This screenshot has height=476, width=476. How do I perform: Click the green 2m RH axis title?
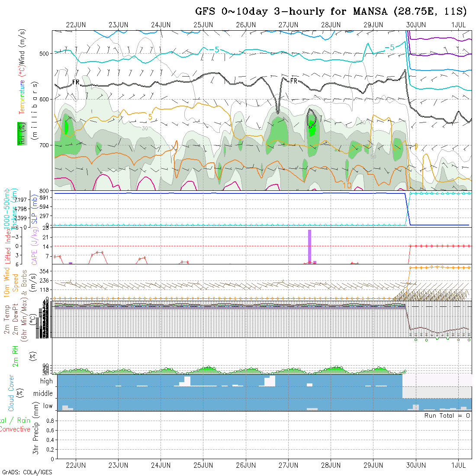pos(15,356)
